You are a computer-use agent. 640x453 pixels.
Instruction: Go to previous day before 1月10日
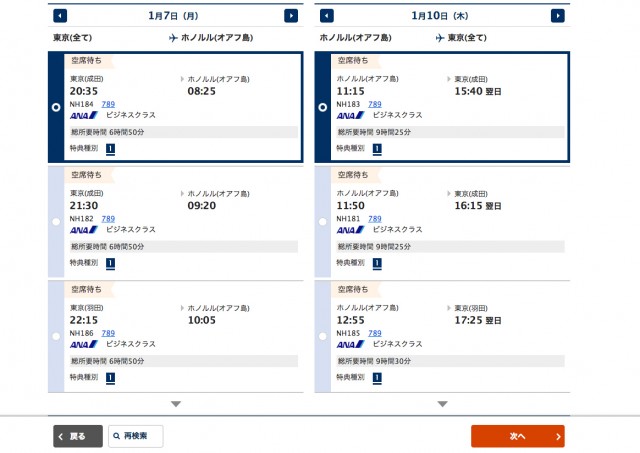(327, 16)
